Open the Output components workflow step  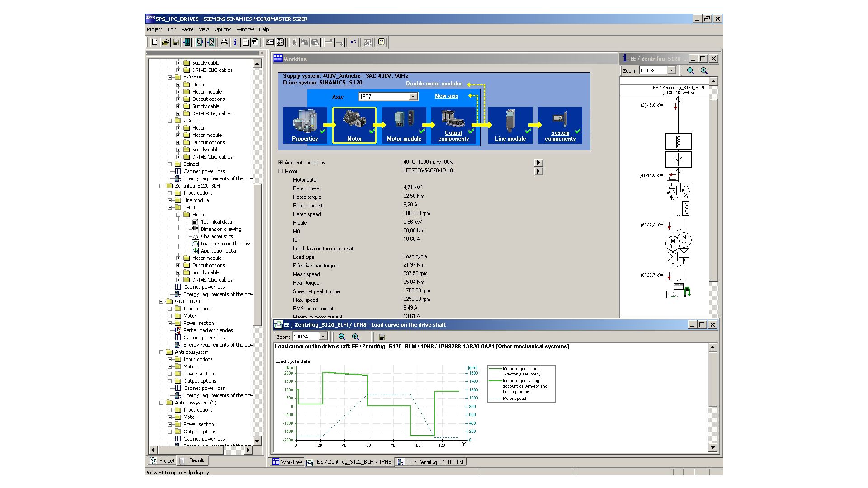point(453,126)
